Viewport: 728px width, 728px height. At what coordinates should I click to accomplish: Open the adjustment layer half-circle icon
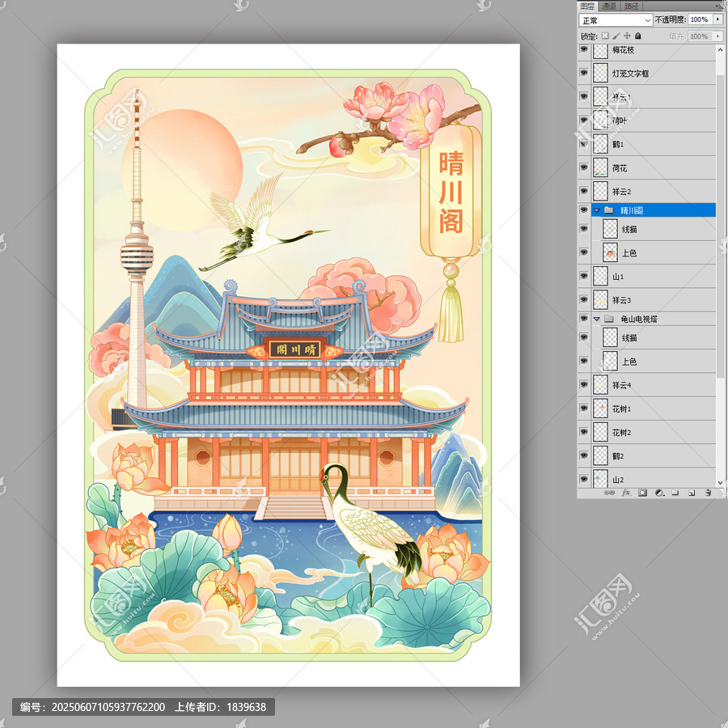pos(658,493)
